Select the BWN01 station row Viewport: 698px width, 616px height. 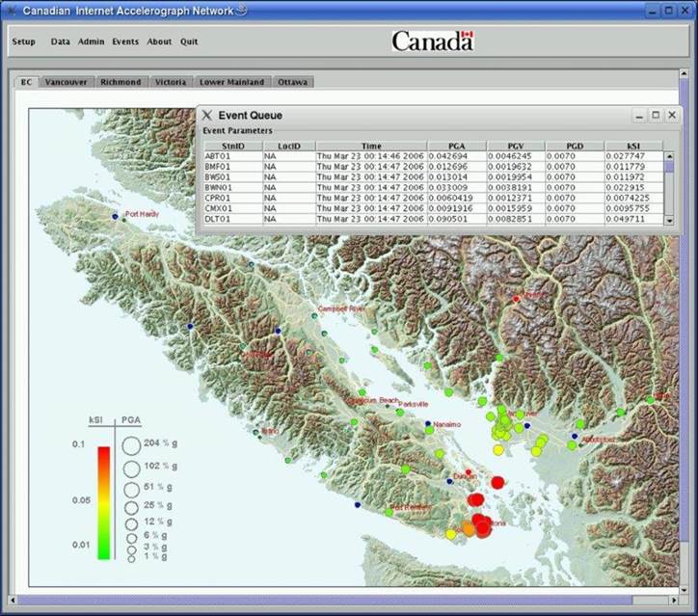[434, 187]
